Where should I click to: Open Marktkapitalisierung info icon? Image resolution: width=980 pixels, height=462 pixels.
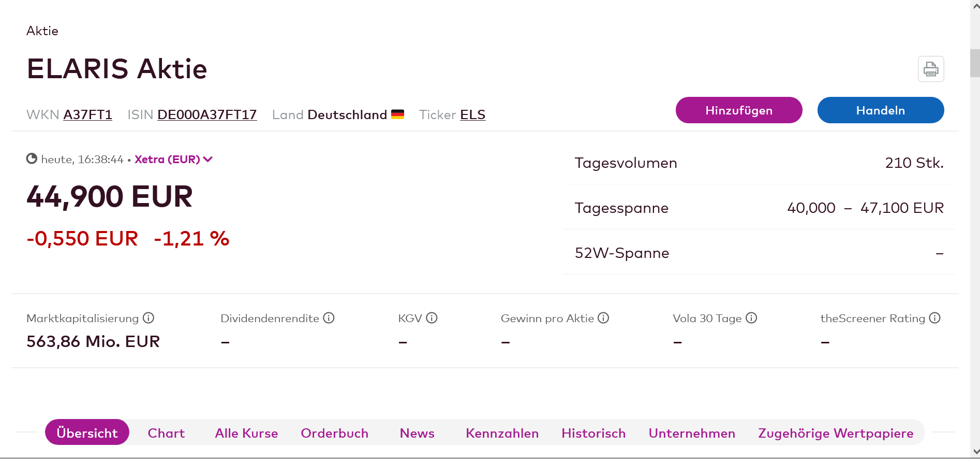point(149,318)
